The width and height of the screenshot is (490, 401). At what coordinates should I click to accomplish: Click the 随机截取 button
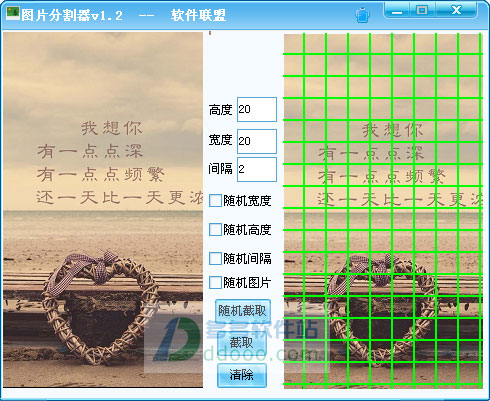pos(242,311)
